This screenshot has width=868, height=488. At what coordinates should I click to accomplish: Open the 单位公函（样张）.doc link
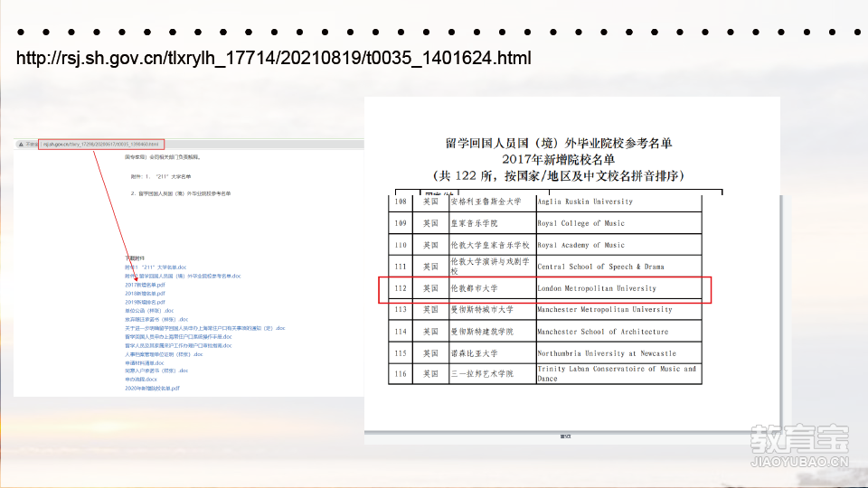[149, 311]
